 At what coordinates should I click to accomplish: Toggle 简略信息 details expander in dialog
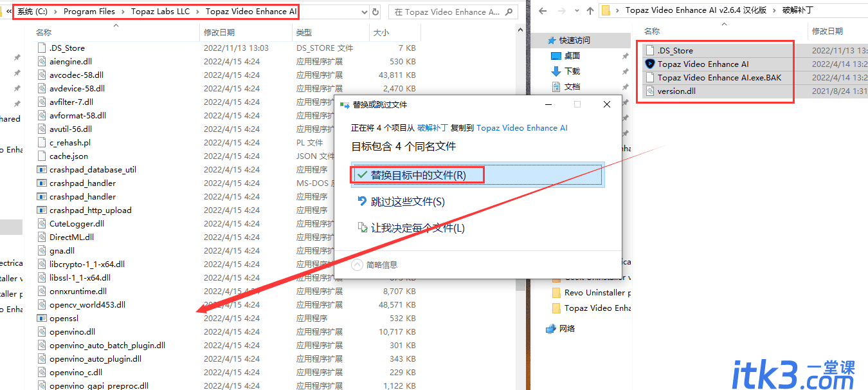point(357,265)
